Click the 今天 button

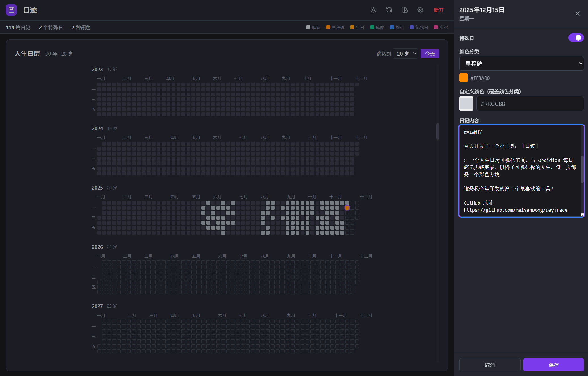pos(430,54)
